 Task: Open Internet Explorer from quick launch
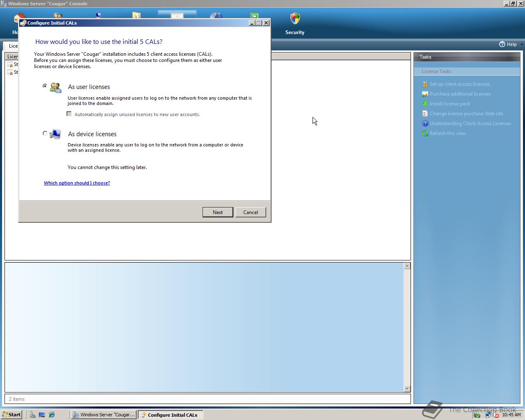click(x=52, y=415)
